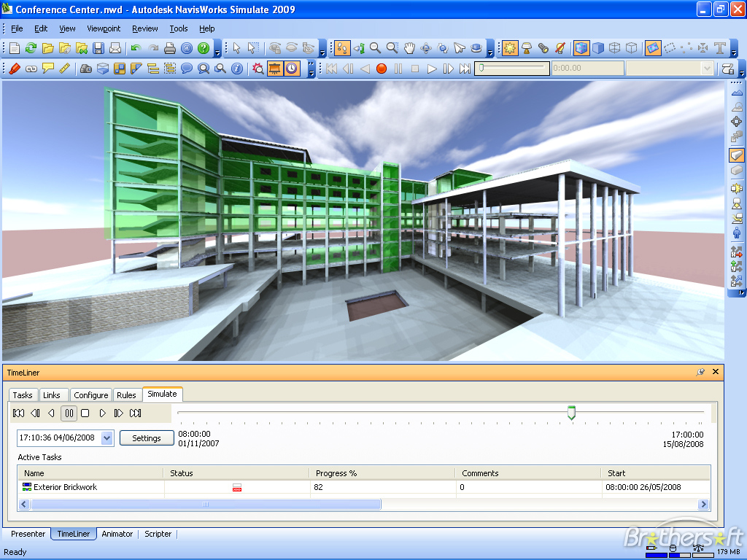Expand the standard toolbar options arrow
This screenshot has height=560, width=747.
tap(216, 51)
